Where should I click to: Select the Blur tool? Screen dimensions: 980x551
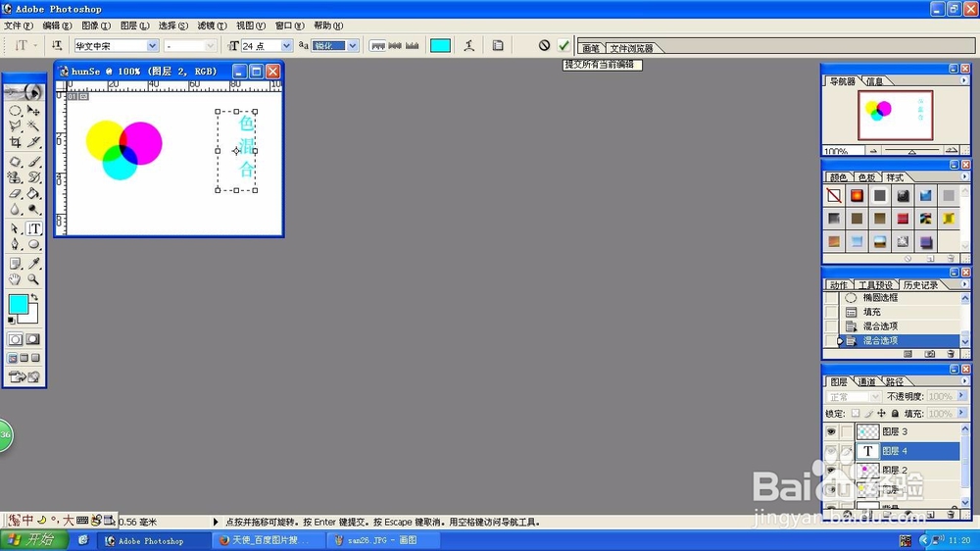pyautogui.click(x=15, y=210)
